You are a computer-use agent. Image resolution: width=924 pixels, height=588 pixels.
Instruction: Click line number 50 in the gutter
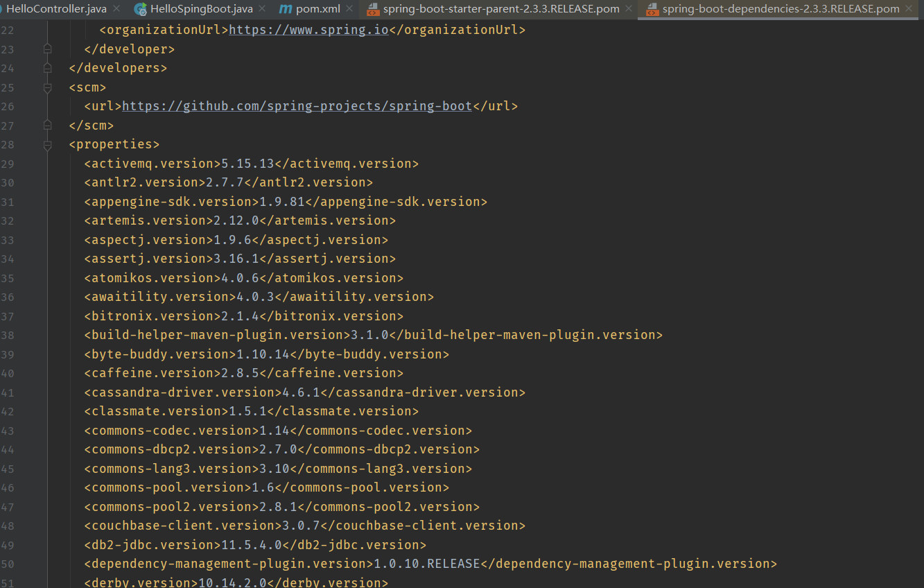[x=8, y=564]
